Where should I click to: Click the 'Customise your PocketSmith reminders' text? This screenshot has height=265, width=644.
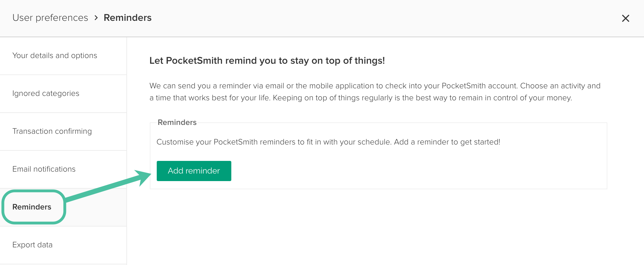[328, 142]
